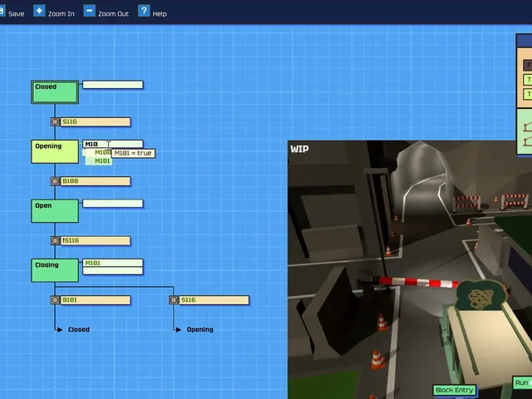
Task: Select the transition node icon beside S116 under Closed
Action: coord(55,122)
